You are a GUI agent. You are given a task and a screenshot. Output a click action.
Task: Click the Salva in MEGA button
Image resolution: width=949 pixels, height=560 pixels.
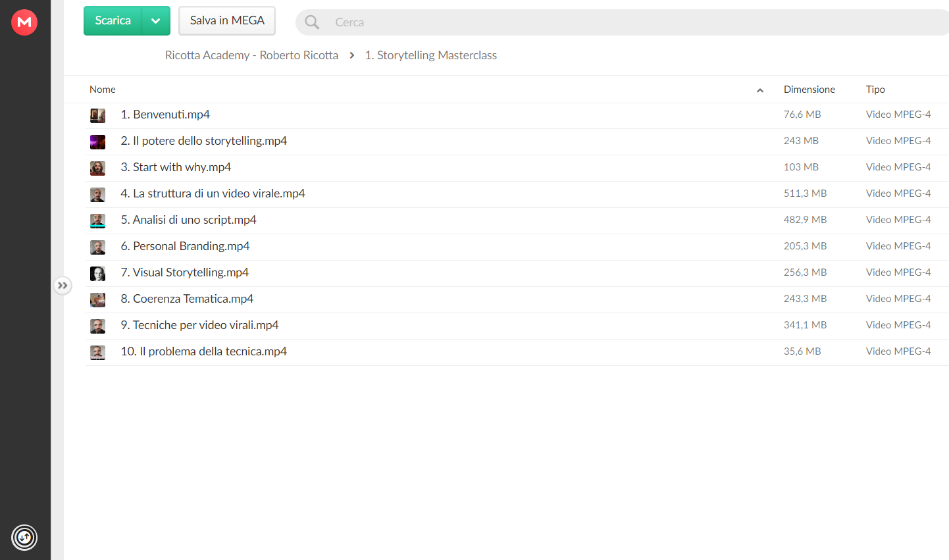click(x=227, y=20)
